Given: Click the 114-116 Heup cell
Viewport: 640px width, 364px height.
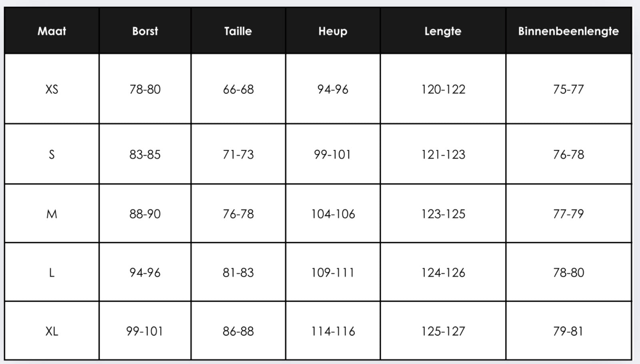Looking at the screenshot, I should [x=333, y=331].
